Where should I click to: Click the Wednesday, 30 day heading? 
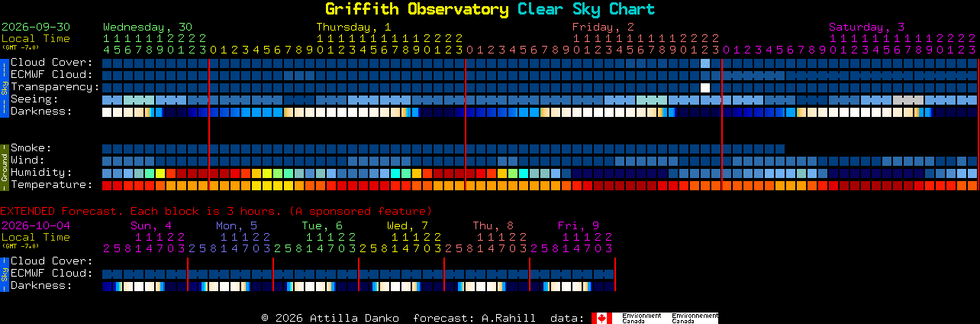[147, 27]
